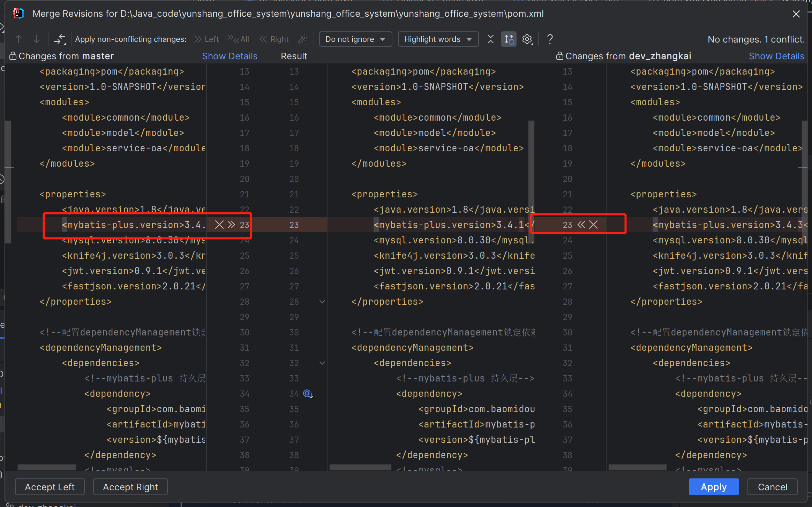Collapse the properties block at line 28

322,302
